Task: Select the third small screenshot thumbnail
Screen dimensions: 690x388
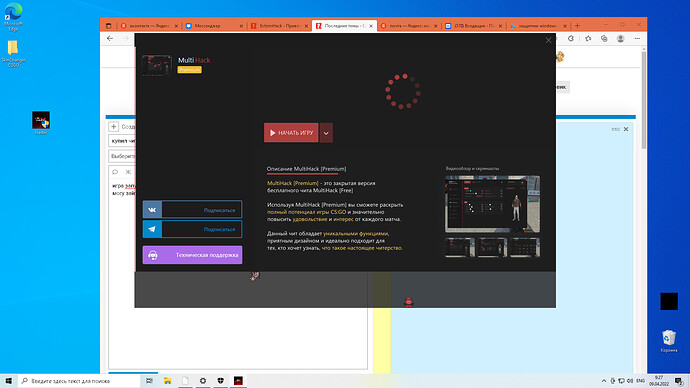Action: pyautogui.click(x=525, y=247)
